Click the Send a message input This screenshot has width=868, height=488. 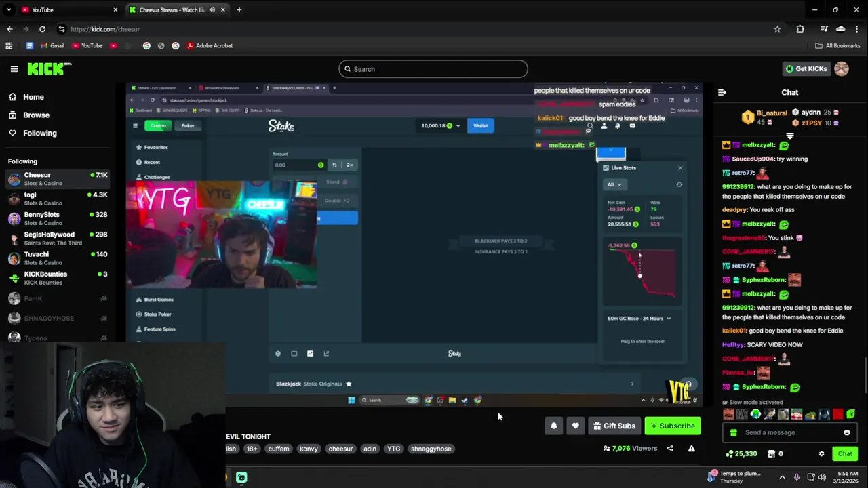pos(790,432)
